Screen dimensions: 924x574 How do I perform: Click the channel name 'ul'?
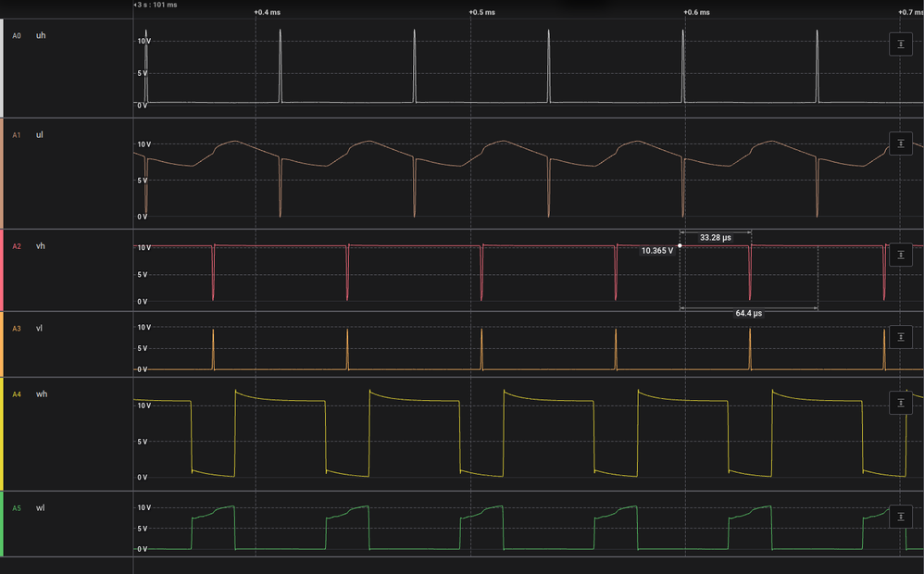40,134
